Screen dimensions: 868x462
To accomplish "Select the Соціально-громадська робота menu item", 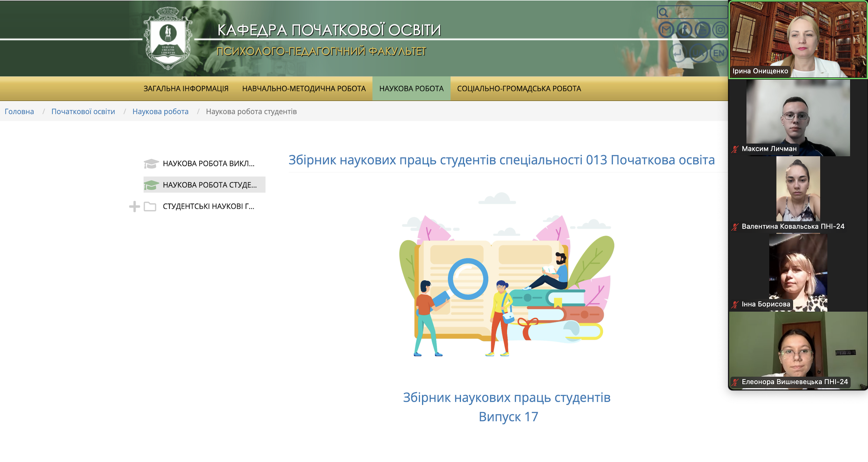I will click(519, 89).
